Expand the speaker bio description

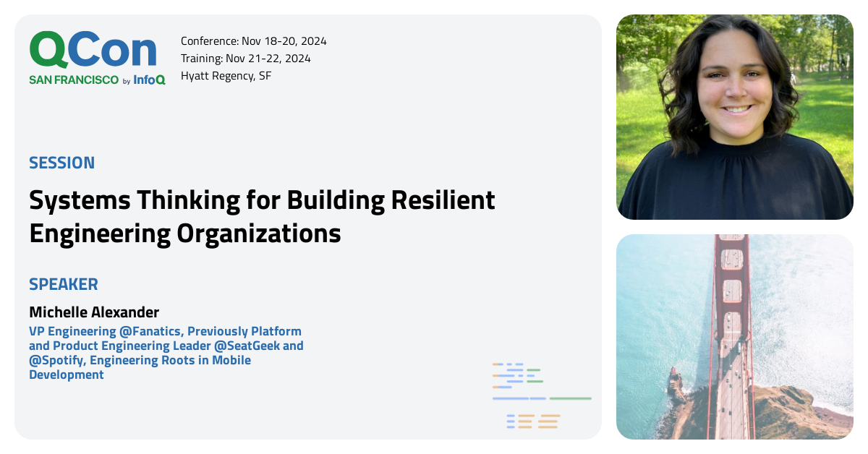point(165,353)
